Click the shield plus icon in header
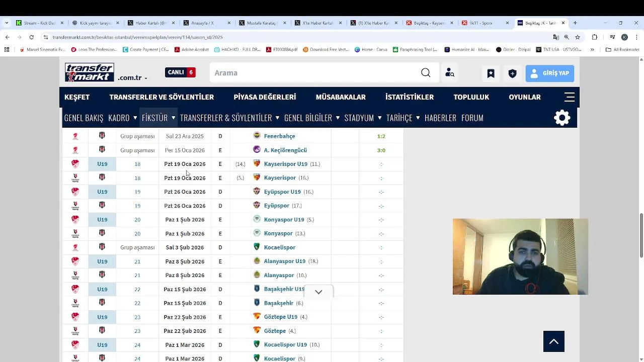644x362 pixels. pos(512,73)
